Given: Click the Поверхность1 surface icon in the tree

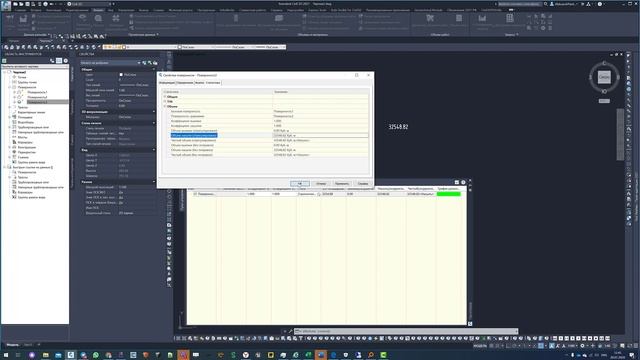Looking at the screenshot, I should point(20,92).
